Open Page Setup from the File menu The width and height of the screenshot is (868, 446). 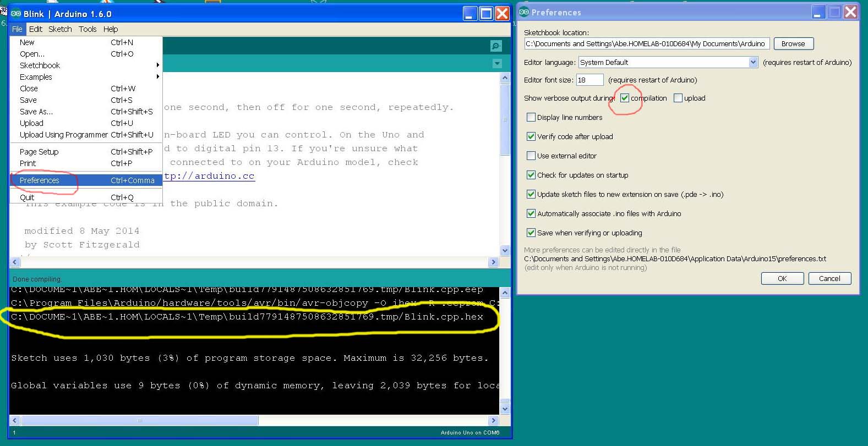(x=86, y=152)
